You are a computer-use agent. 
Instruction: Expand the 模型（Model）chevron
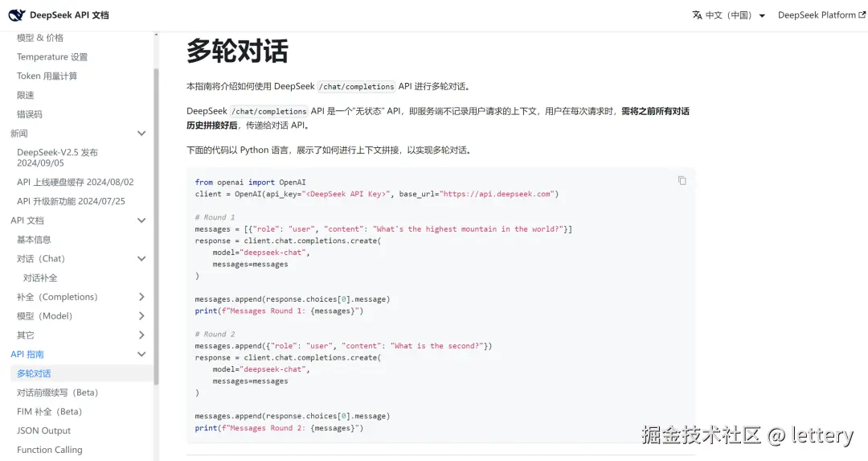141,316
